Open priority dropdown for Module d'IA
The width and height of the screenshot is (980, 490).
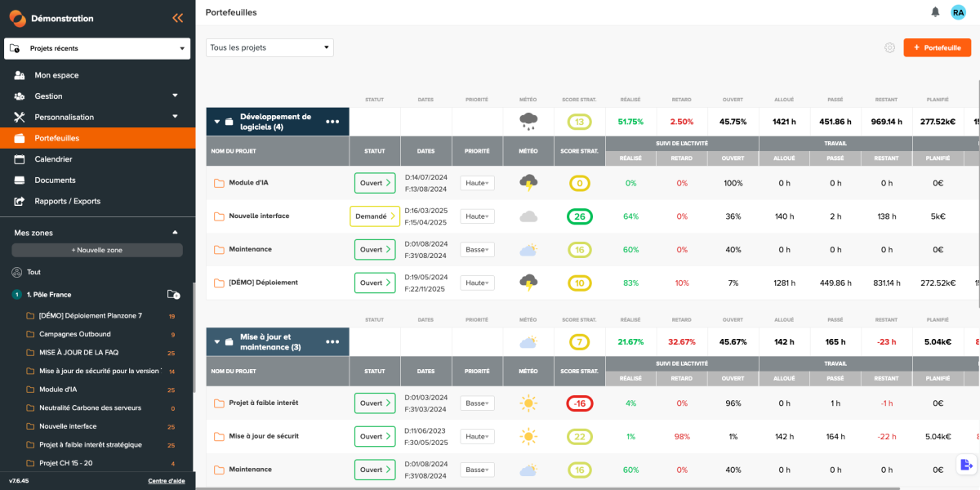477,183
